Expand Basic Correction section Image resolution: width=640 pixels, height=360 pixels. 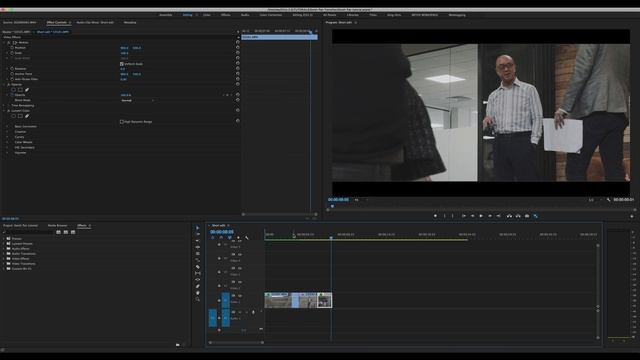8,127
